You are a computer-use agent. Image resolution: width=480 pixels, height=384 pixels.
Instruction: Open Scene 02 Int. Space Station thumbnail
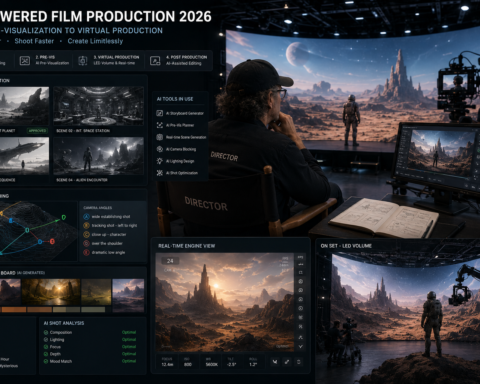99,106
